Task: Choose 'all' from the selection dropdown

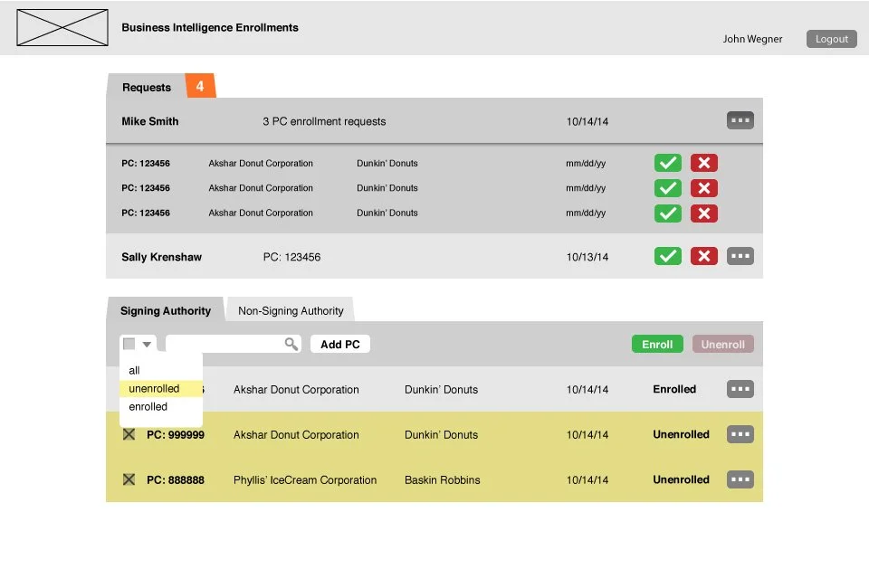Action: [x=134, y=370]
